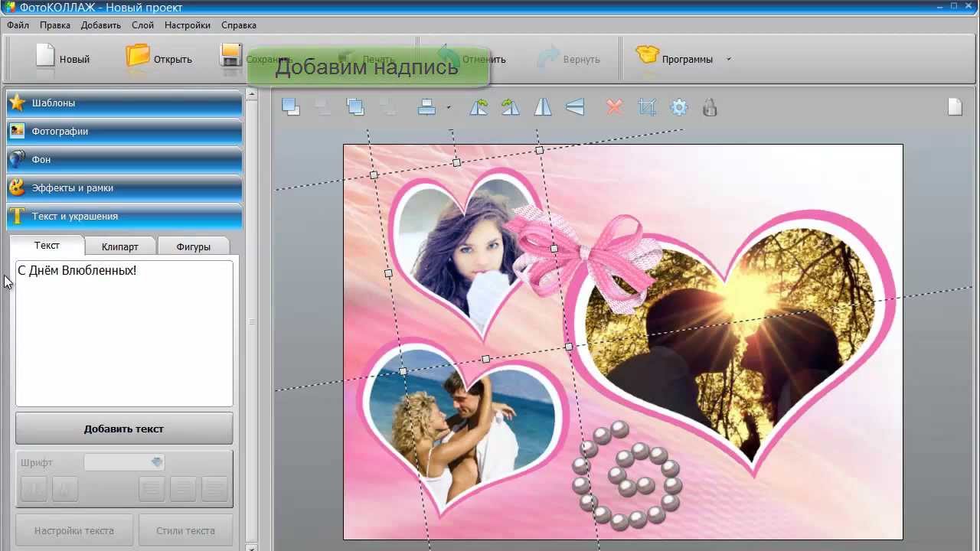Open the Правка menu
Screen dimensions: 980x551
(x=55, y=25)
